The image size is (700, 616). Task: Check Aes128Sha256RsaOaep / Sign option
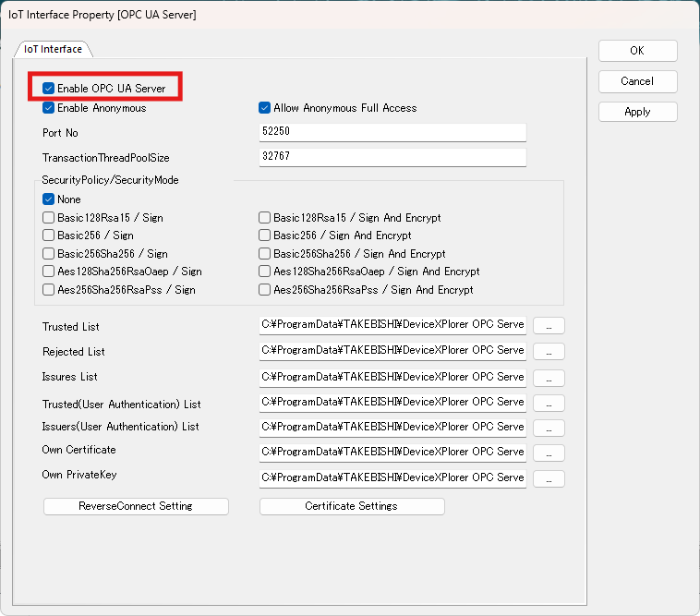tap(49, 272)
